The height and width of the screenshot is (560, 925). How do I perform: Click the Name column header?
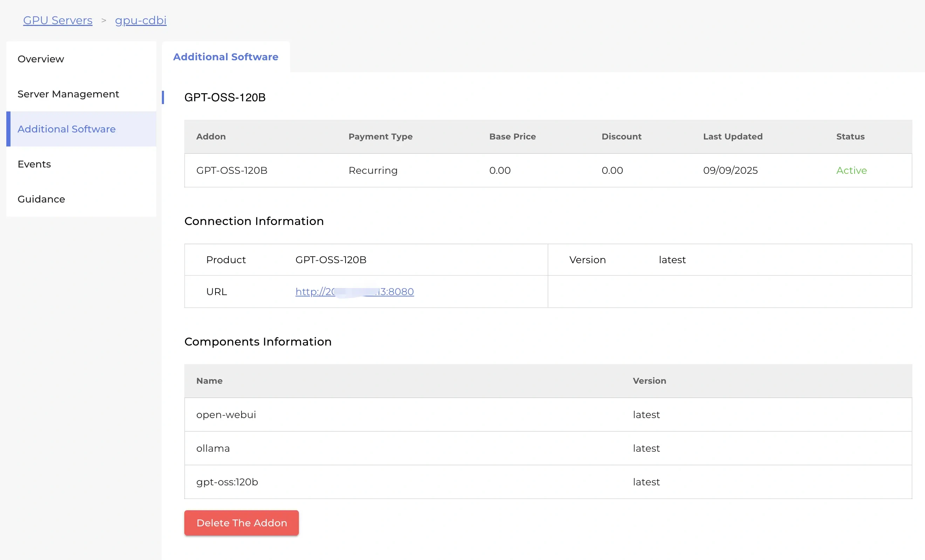(209, 381)
